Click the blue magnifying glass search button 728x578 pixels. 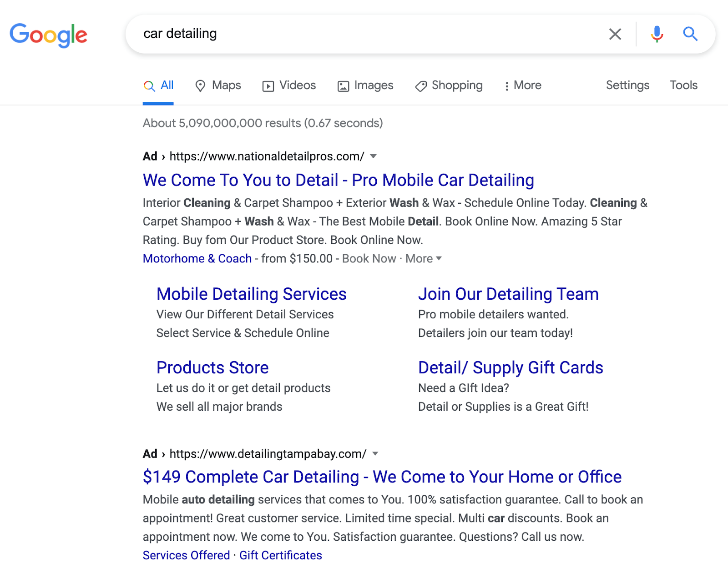690,34
